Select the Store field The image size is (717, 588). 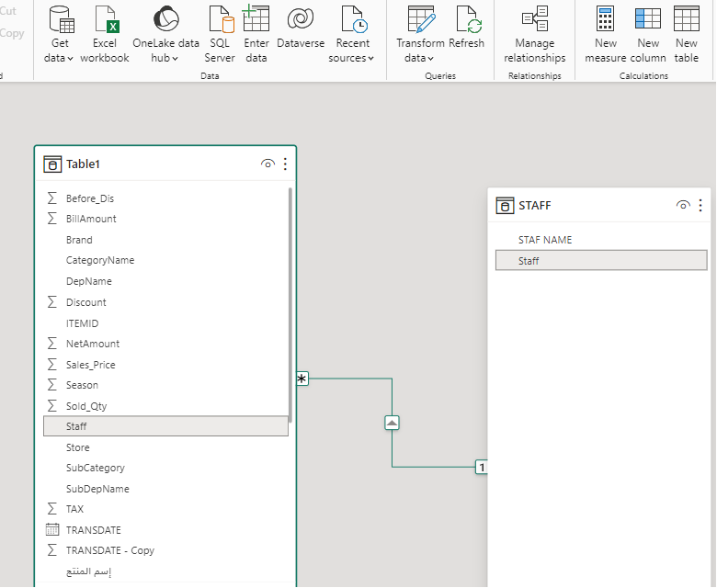165,447
